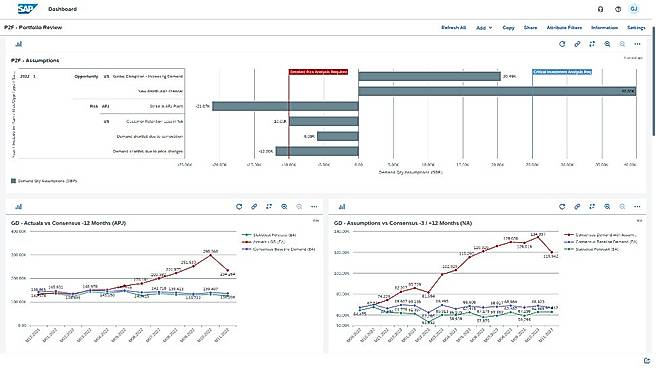Toggle Consensus Baseline Demand legend in APJ chart
The width and height of the screenshot is (656, 368).
pyautogui.click(x=279, y=249)
